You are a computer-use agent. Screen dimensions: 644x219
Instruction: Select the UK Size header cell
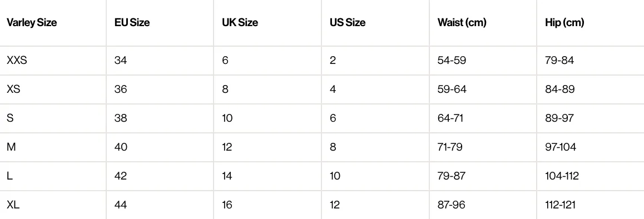[240, 23]
